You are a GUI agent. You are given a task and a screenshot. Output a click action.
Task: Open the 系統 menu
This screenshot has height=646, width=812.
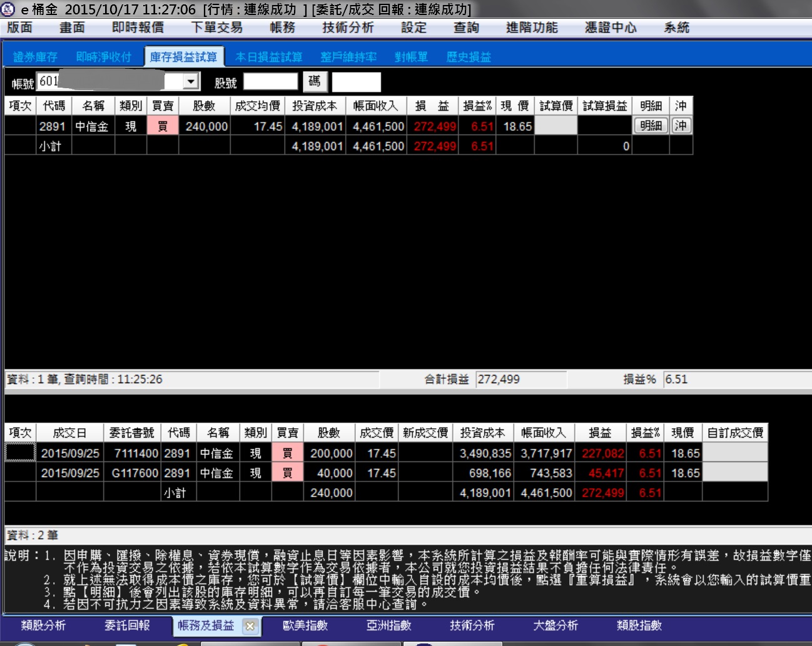pyautogui.click(x=676, y=28)
